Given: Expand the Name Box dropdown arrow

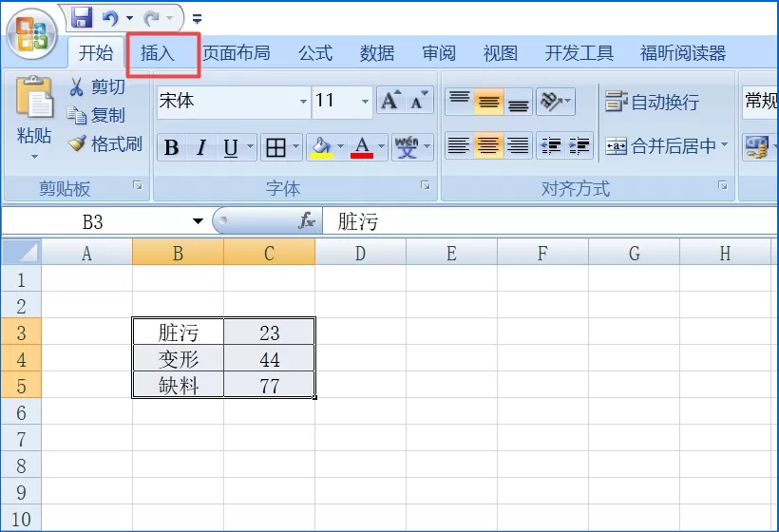Looking at the screenshot, I should point(198,221).
